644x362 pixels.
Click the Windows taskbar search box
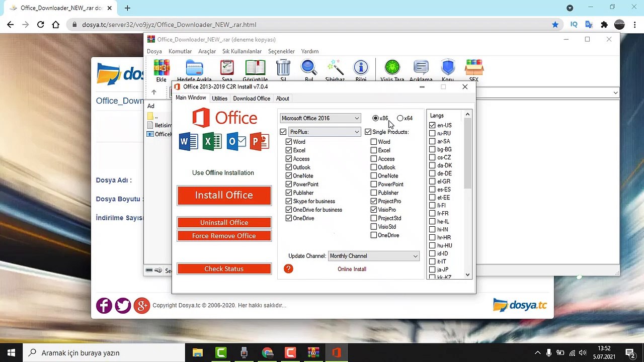tap(103, 353)
